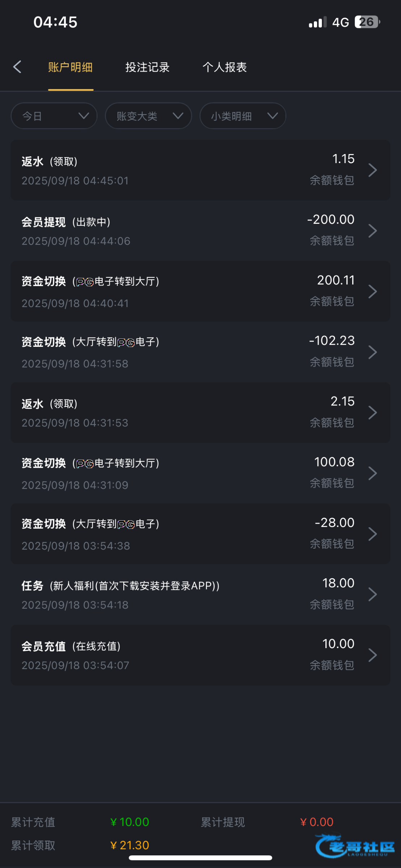Image resolution: width=401 pixels, height=868 pixels.
Task: Open the 会员充值 (在线充值) transaction row
Action: click(181, 655)
